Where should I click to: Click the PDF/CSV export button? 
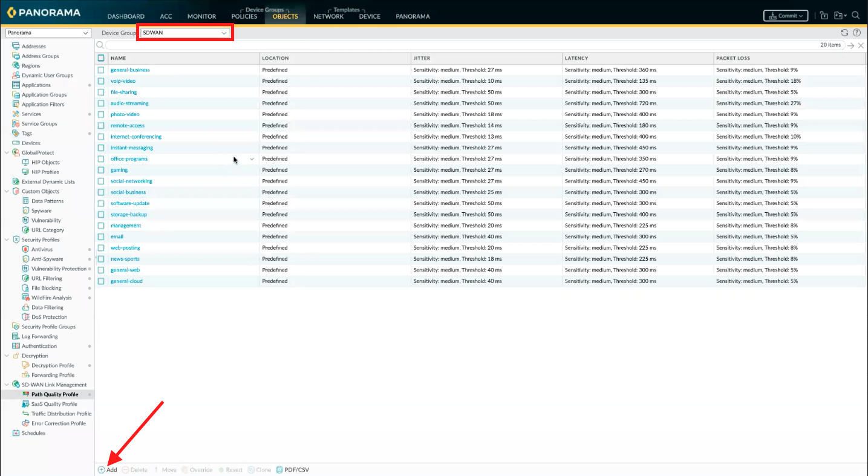pyautogui.click(x=293, y=470)
